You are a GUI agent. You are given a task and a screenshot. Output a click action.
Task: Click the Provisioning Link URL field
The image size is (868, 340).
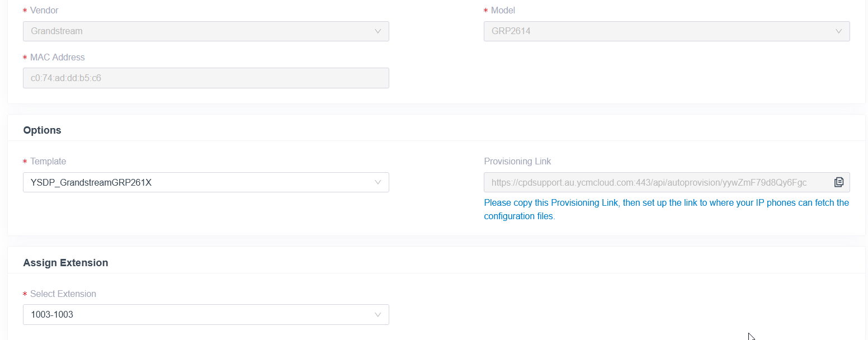coord(667,182)
